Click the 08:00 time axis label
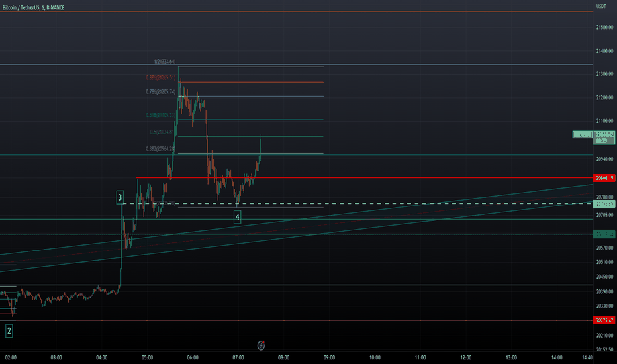The width and height of the screenshot is (617, 364). tap(284, 357)
